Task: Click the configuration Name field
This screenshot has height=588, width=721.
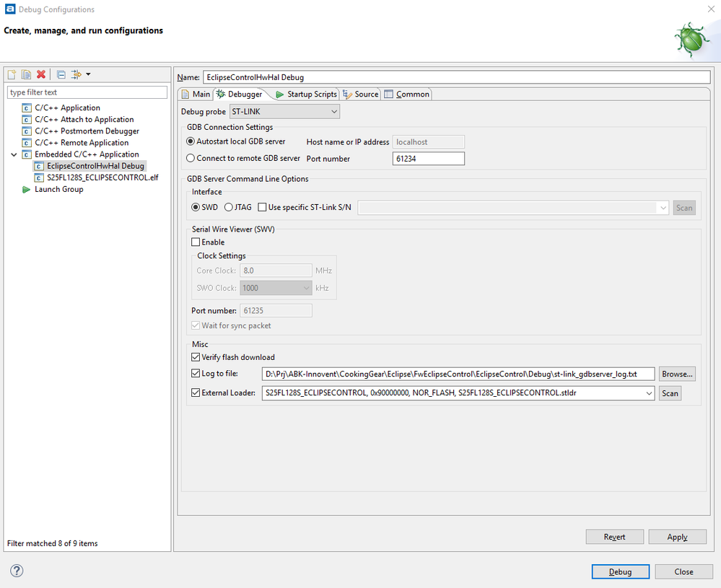Action: click(x=457, y=77)
